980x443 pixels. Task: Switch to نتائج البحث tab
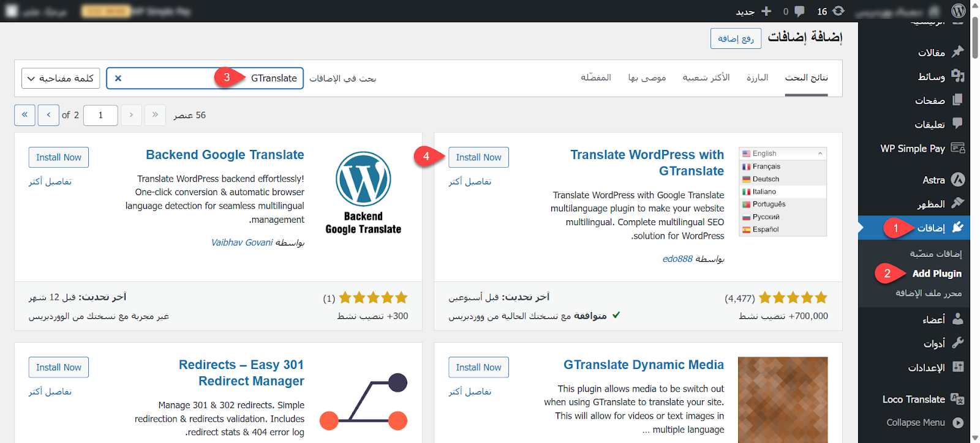(806, 78)
